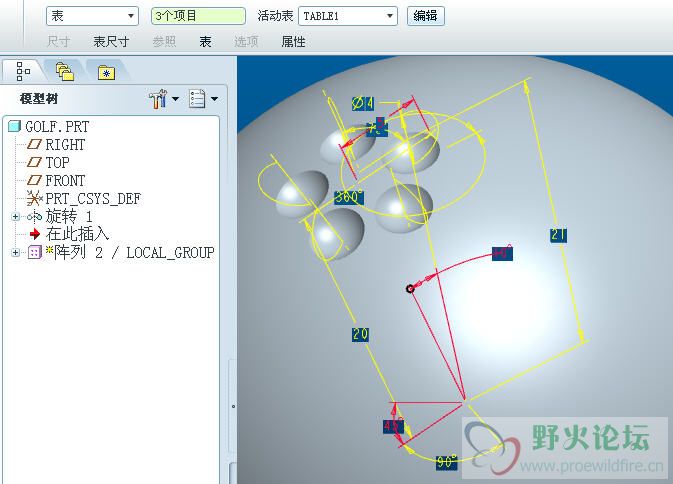Screen dimensions: 673x484
Task: Open the model tree display options list
Action: 203,99
